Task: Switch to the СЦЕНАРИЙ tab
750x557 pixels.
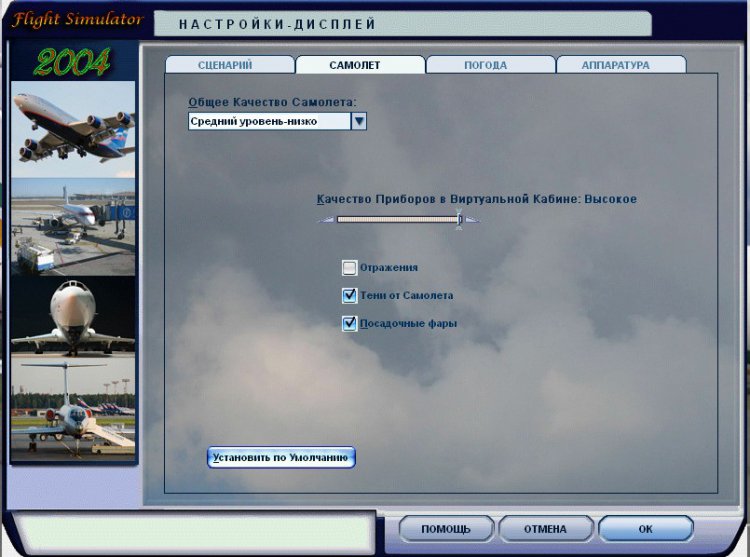Action: click(x=230, y=65)
